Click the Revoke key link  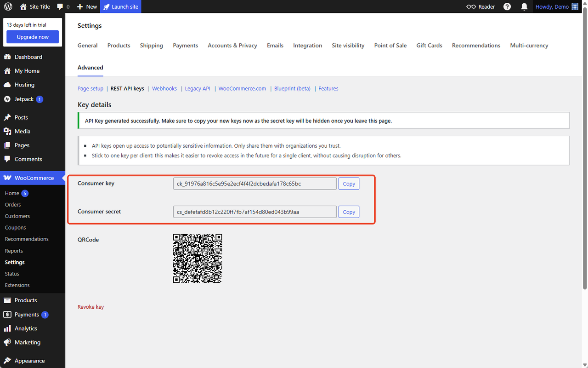(90, 307)
